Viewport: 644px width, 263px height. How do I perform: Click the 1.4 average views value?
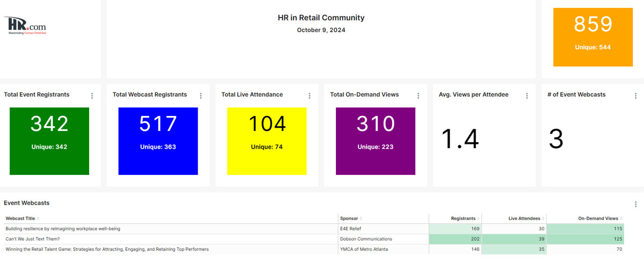coord(460,139)
